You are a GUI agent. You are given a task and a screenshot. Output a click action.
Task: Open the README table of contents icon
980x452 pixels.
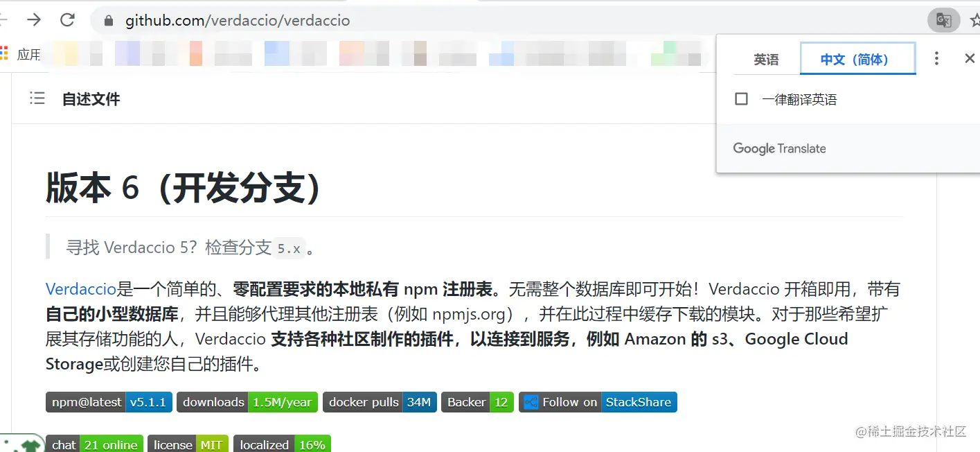pos(37,98)
